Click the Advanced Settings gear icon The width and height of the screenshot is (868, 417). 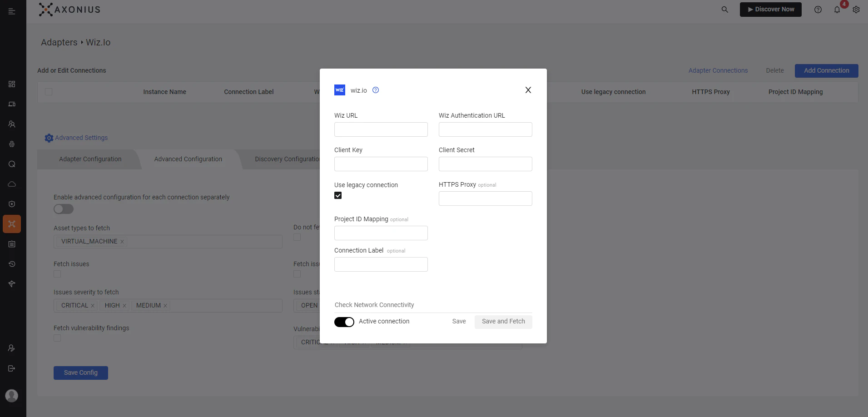coord(49,138)
